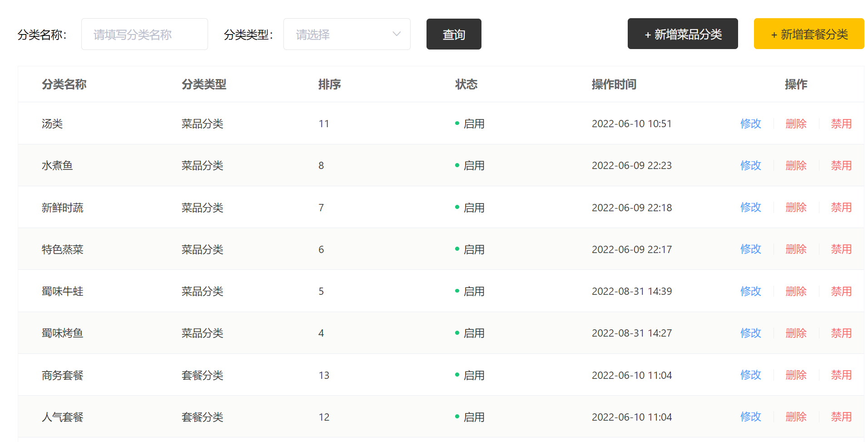868x442 pixels.
Task: Disable the 新鲜时蔬 category
Action: [841, 208]
